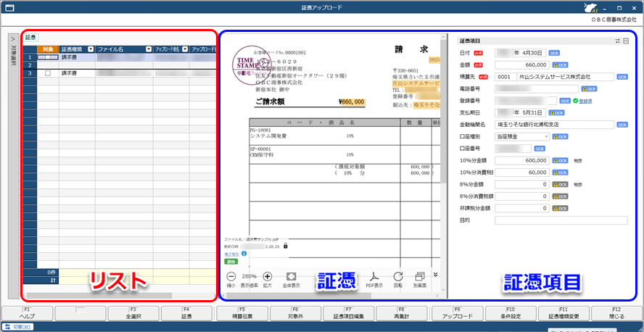Open the ファイル名 column filter dropdown
The width and height of the screenshot is (644, 332).
point(148,49)
